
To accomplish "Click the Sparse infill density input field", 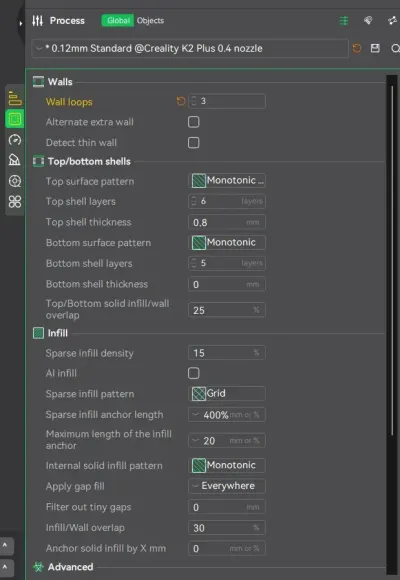I will [x=227, y=353].
